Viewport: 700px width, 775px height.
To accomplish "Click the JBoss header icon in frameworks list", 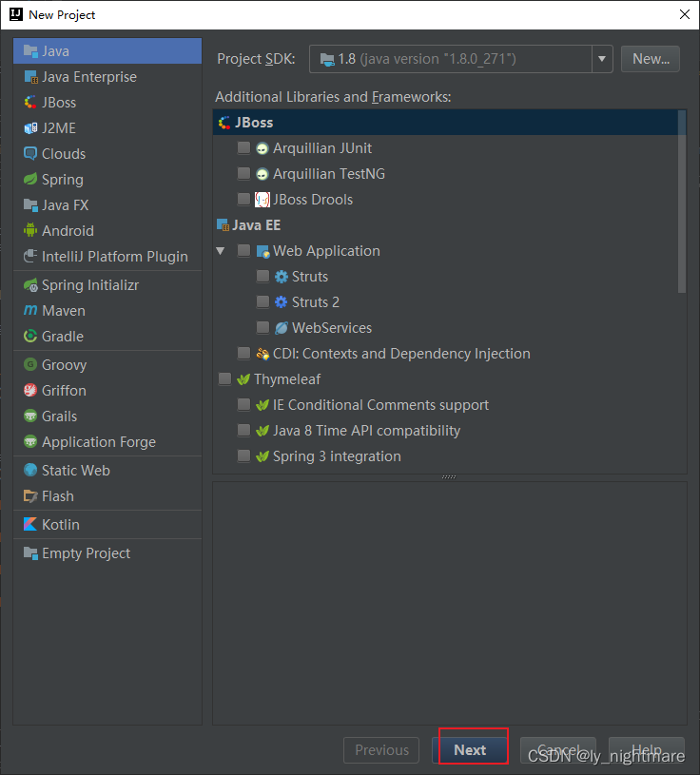I will tap(224, 123).
